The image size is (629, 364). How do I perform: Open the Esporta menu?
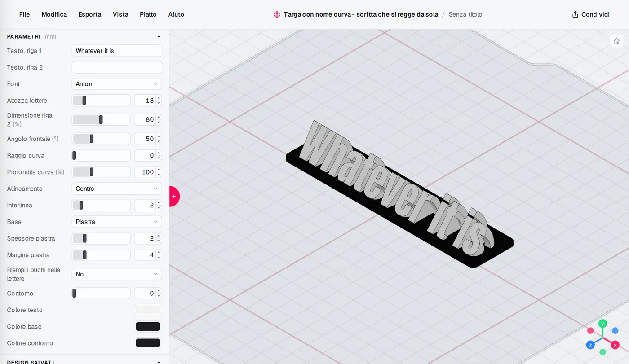click(x=90, y=14)
